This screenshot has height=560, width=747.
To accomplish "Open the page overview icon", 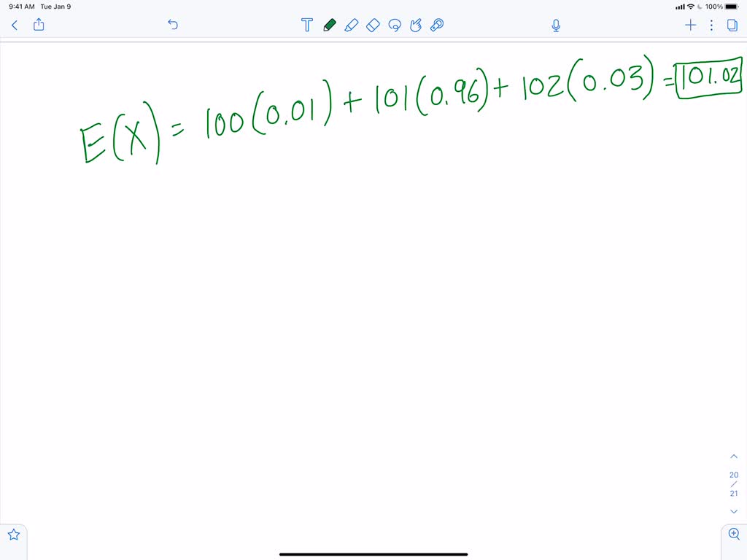I will click(732, 26).
